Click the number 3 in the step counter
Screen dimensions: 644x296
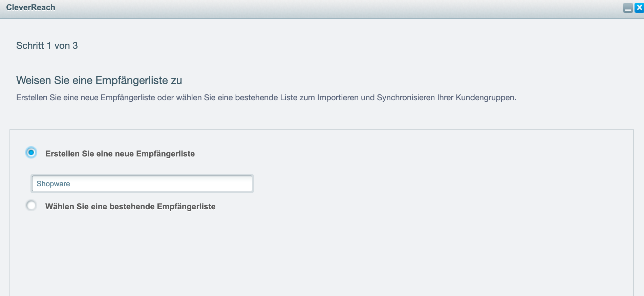75,45
